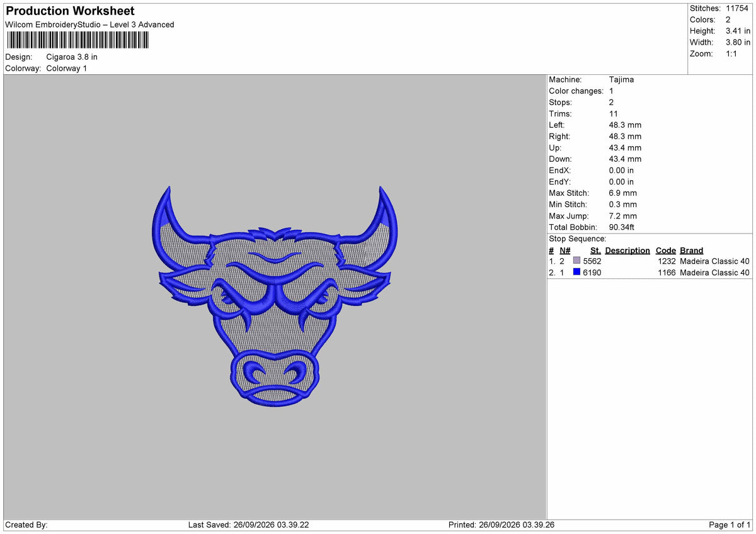Click the 'Production Worksheet' heading
The height and width of the screenshot is (534, 756).
70,11
